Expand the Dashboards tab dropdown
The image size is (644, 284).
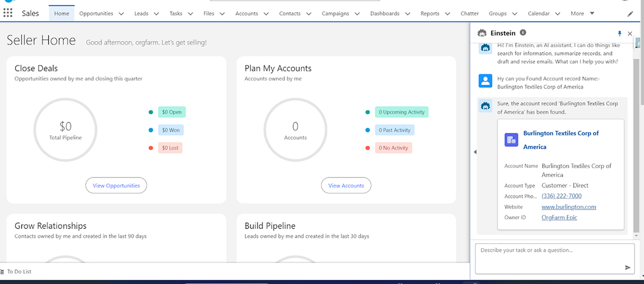point(407,13)
